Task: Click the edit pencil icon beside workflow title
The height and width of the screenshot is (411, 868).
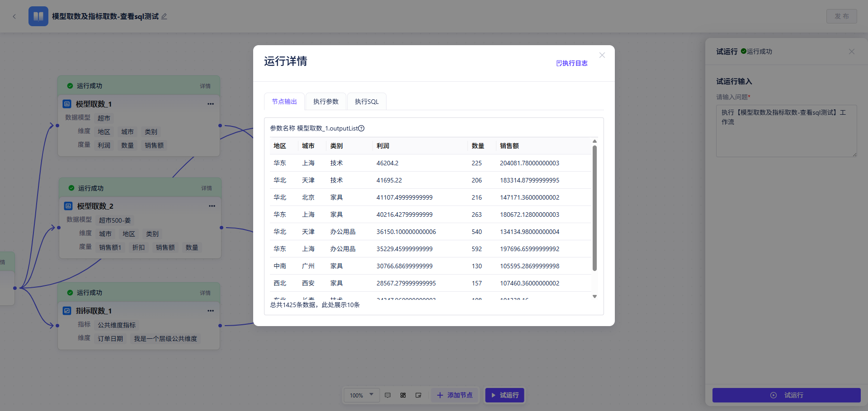Action: (x=164, y=16)
